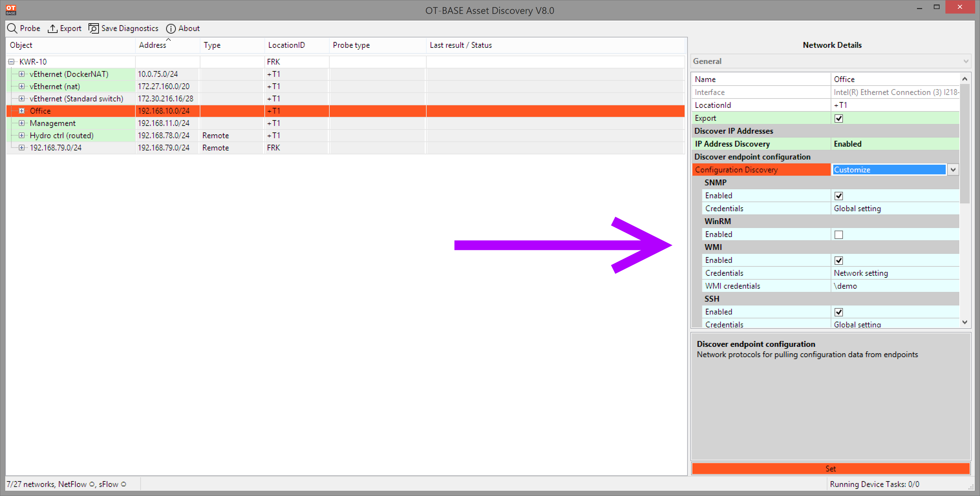Enable the WinRM Enabled checkbox
The image size is (980, 496).
click(838, 234)
